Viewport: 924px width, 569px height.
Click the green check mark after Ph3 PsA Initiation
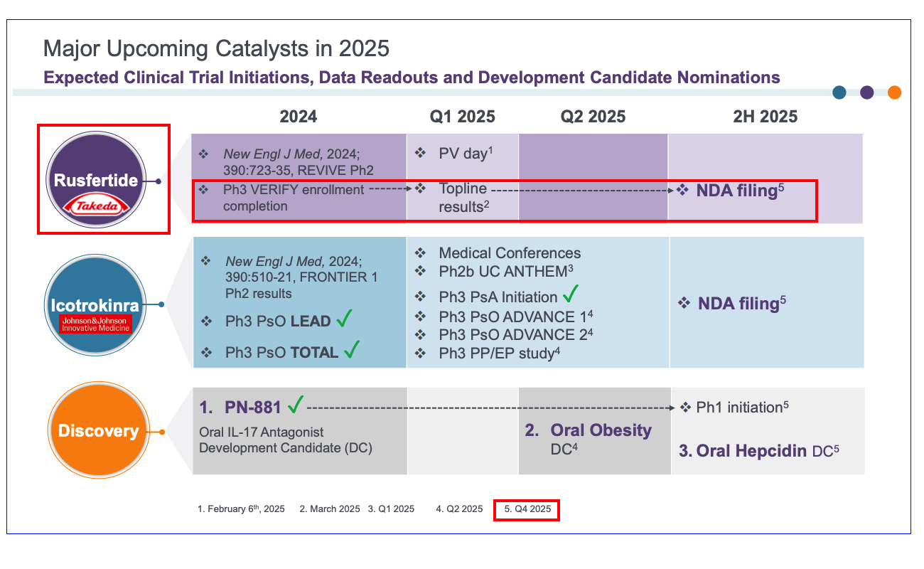[570, 293]
